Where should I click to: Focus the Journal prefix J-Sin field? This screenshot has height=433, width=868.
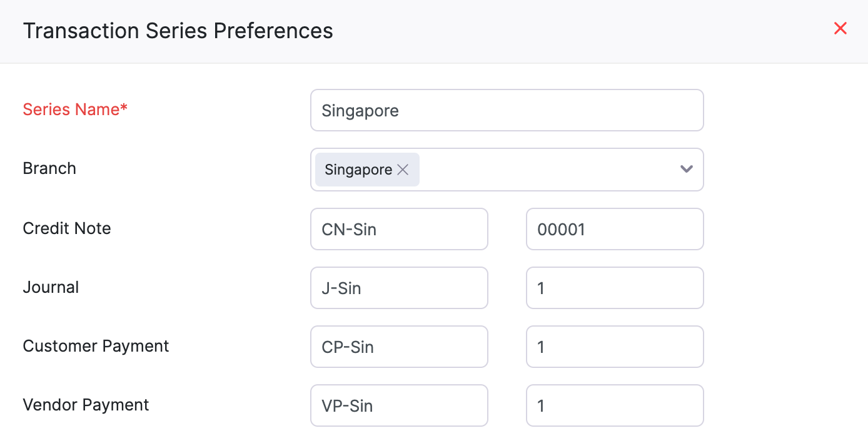tap(399, 288)
